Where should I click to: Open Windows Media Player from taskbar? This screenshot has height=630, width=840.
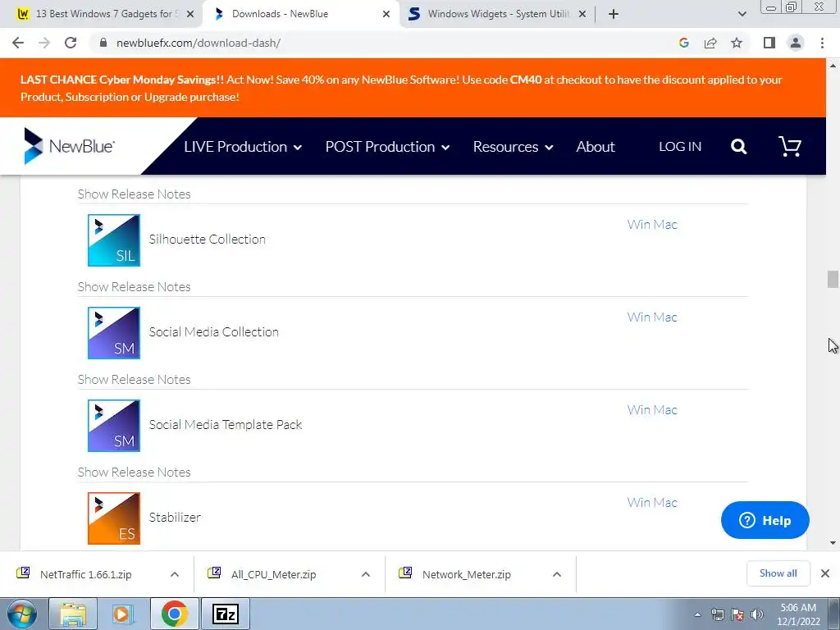[x=123, y=614]
